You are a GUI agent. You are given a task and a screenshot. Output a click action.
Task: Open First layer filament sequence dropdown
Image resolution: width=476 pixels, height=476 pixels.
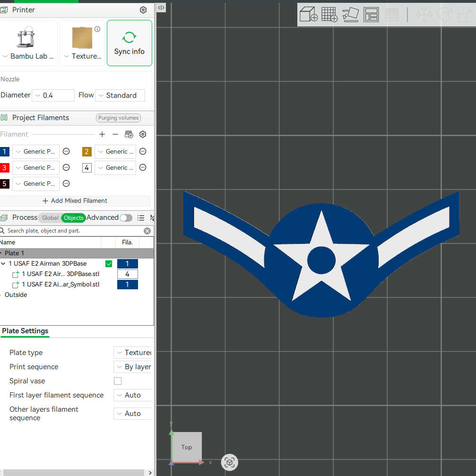[x=133, y=395]
